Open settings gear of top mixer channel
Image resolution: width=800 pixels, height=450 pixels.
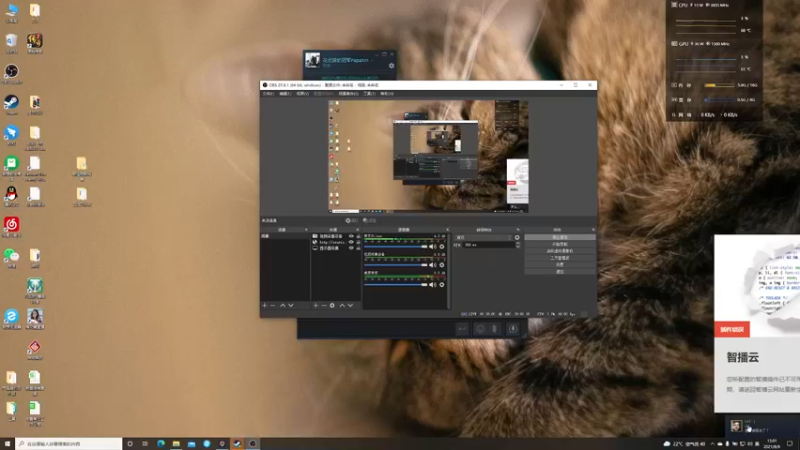442,246
